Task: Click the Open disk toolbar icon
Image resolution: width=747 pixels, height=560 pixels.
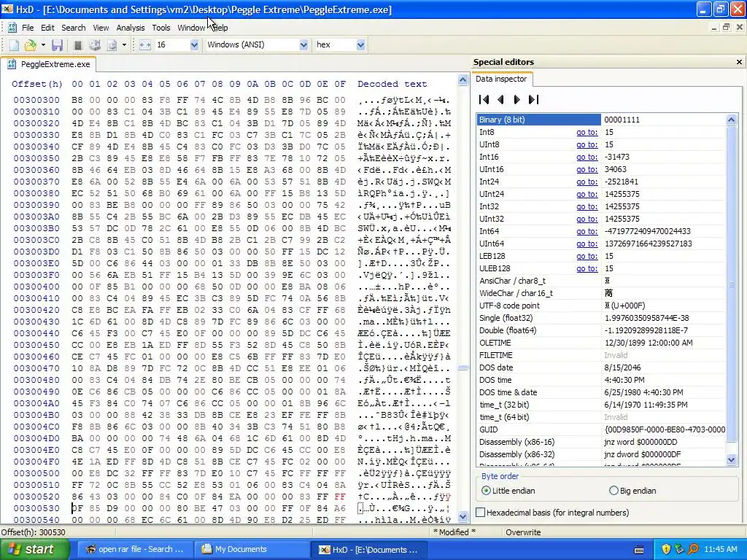Action: (x=95, y=44)
